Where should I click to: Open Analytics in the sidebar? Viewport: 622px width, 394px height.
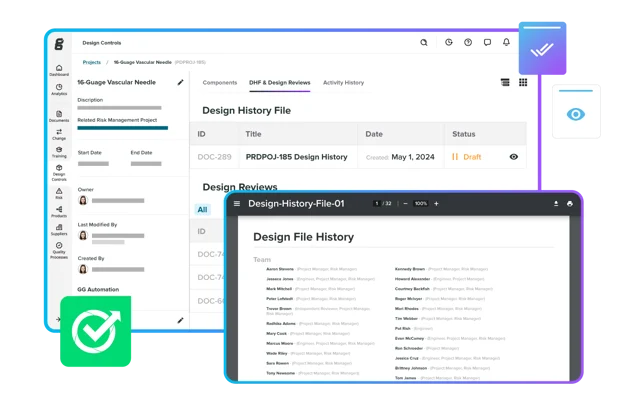coord(59,90)
